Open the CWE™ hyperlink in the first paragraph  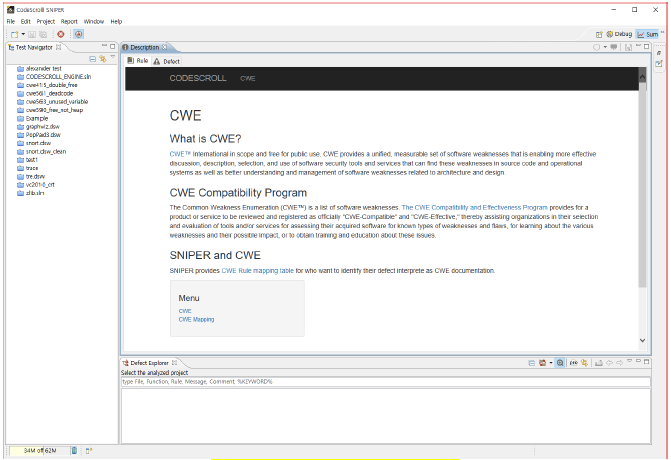180,154
